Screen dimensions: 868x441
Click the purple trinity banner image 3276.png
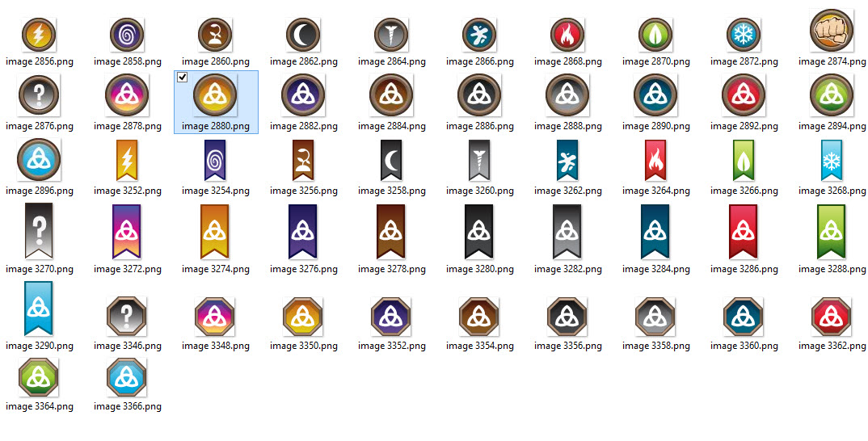pos(303,231)
